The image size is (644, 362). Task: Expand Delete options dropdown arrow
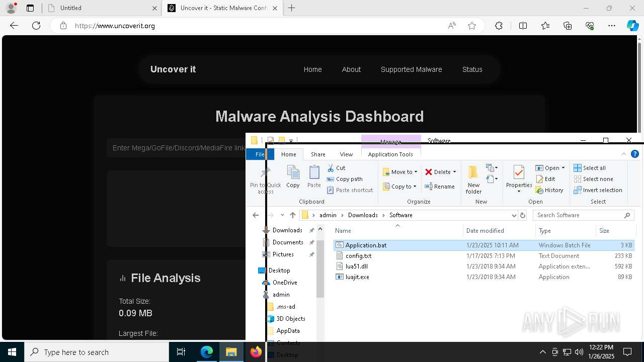tap(454, 172)
